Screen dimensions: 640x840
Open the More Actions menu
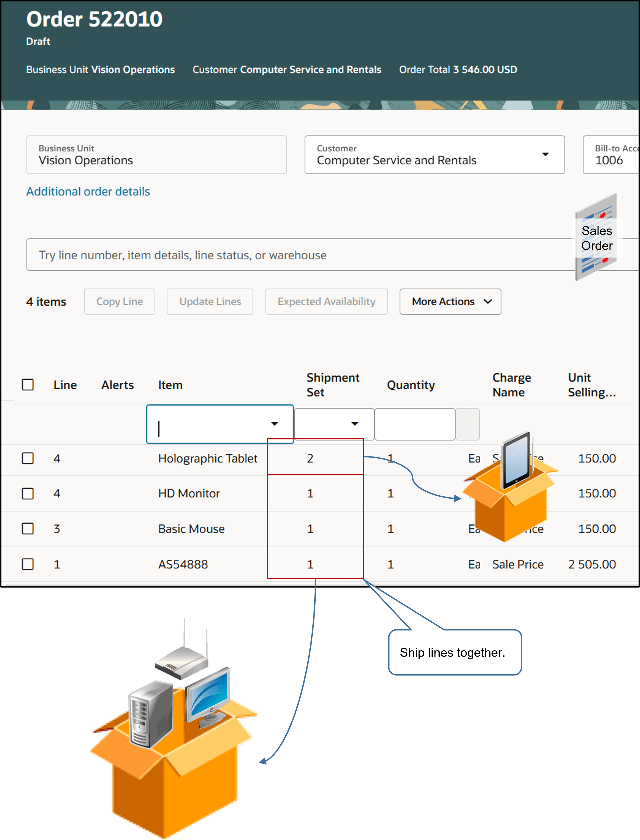coord(449,302)
